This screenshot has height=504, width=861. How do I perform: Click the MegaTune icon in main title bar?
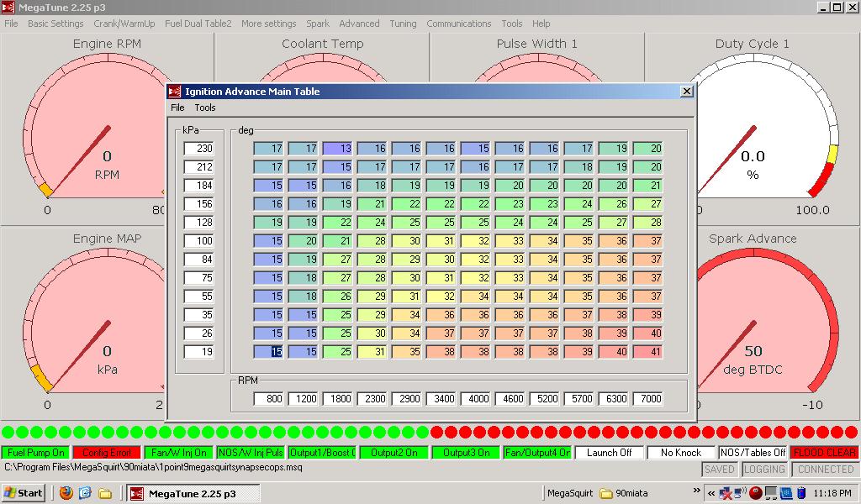coord(8,8)
